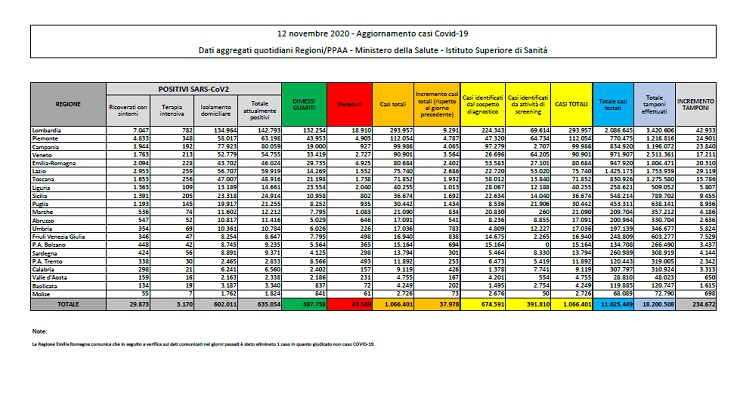Viewport: 740px width, 420px height.
Task: Select the POSITIVI SARS-CoV2 group header
Action: click(196, 87)
